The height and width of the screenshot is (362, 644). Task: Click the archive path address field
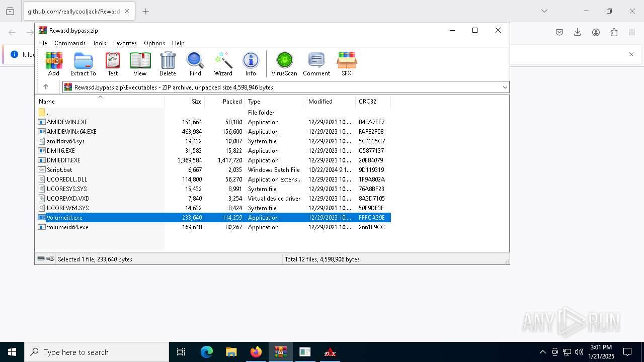pos(286,87)
